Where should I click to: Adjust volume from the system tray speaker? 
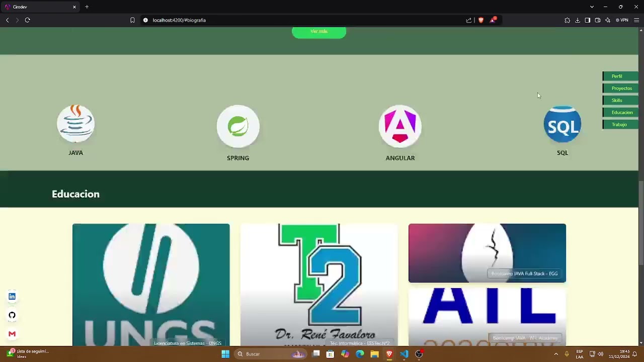[x=600, y=354]
